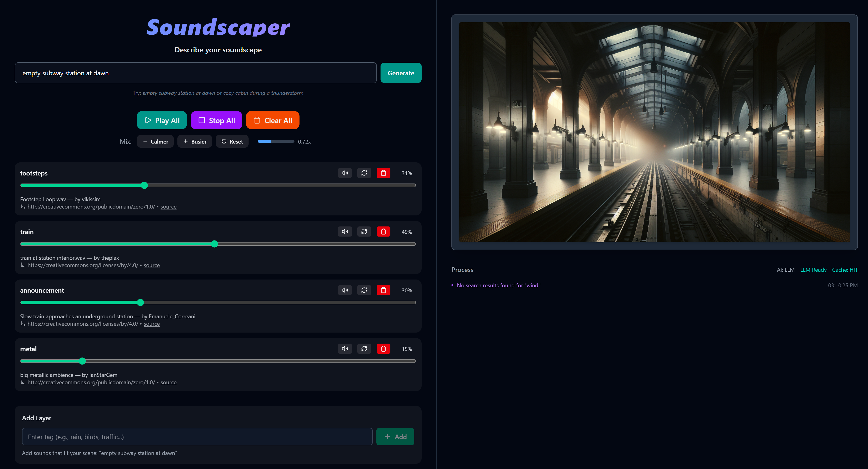Viewport: 868px width, 469px height.
Task: Refresh the announcement layer sound
Action: (364, 290)
